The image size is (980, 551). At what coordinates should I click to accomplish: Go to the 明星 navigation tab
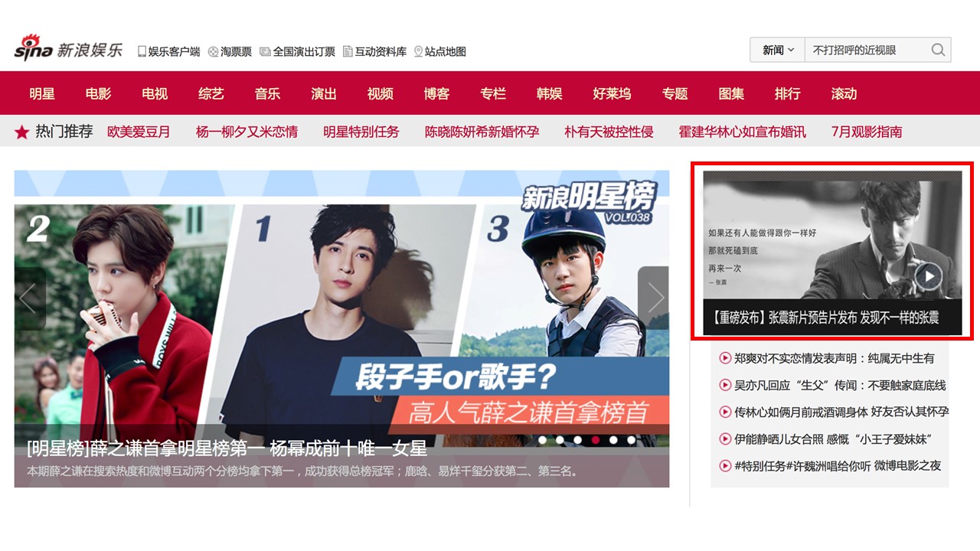coord(42,93)
